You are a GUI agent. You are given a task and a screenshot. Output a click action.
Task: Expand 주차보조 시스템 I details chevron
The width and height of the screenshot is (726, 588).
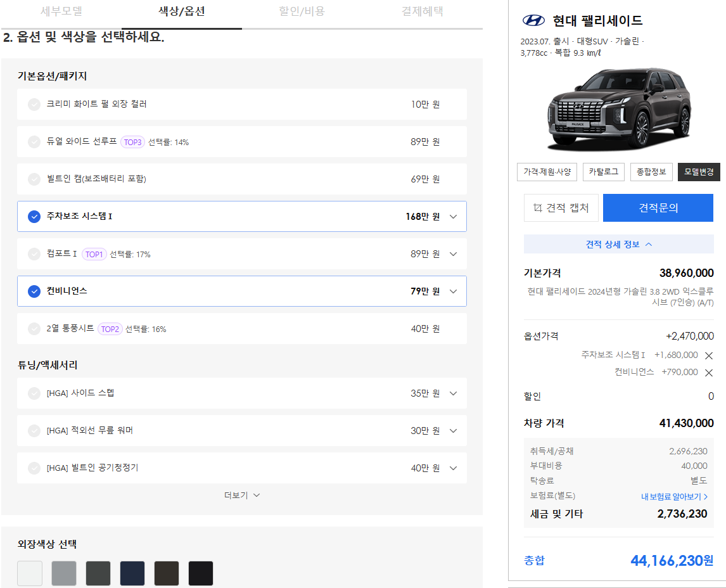pyautogui.click(x=454, y=217)
